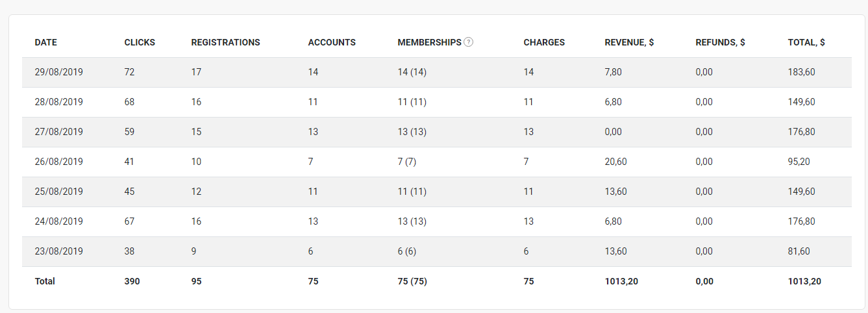Screen dimensions: 868x313
Task: Click the bold Total row label
Action: tap(45, 281)
